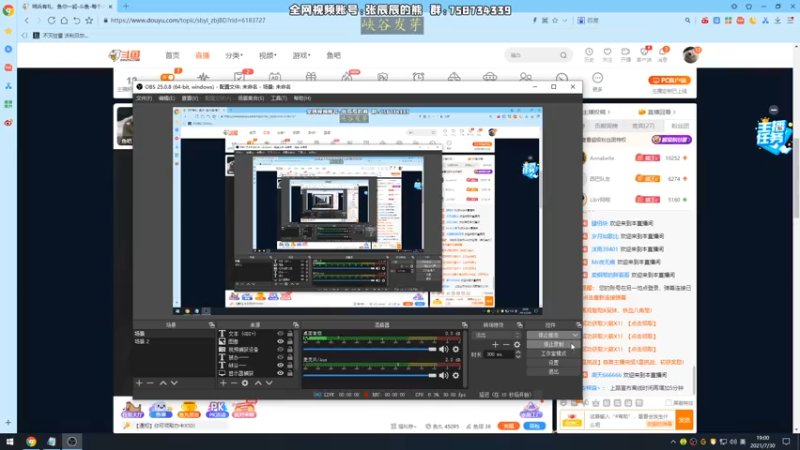Image resolution: width=800 pixels, height=450 pixels.
Task: Open transition properties gear icon
Action: click(x=517, y=345)
